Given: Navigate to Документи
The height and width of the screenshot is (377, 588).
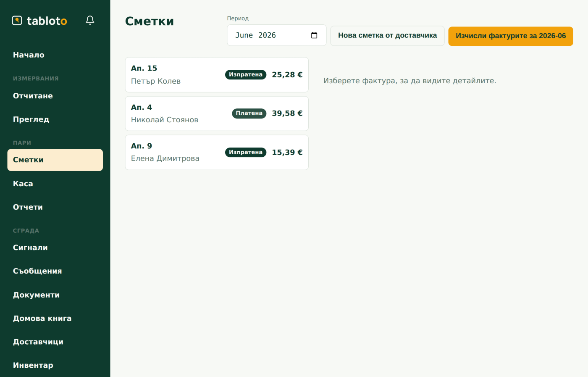Looking at the screenshot, I should (x=55, y=295).
